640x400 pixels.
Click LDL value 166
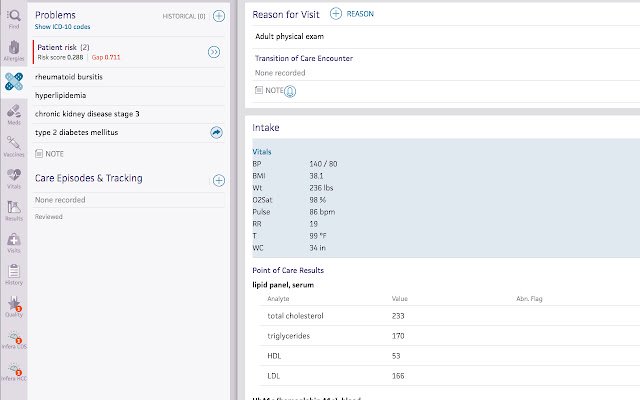tap(398, 376)
